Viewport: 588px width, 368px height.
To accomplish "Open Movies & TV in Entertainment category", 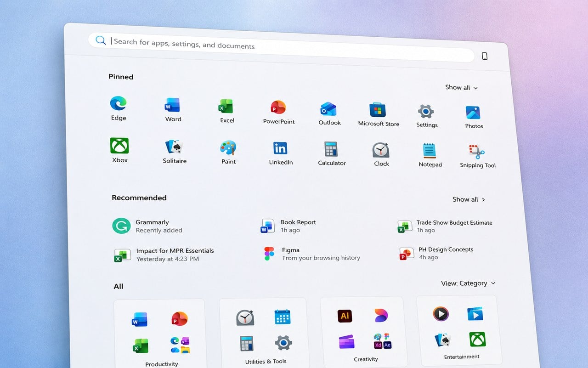I will tap(475, 314).
